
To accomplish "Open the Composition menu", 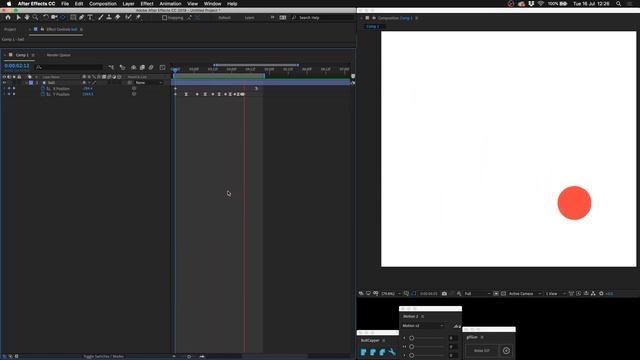I will (103, 4).
